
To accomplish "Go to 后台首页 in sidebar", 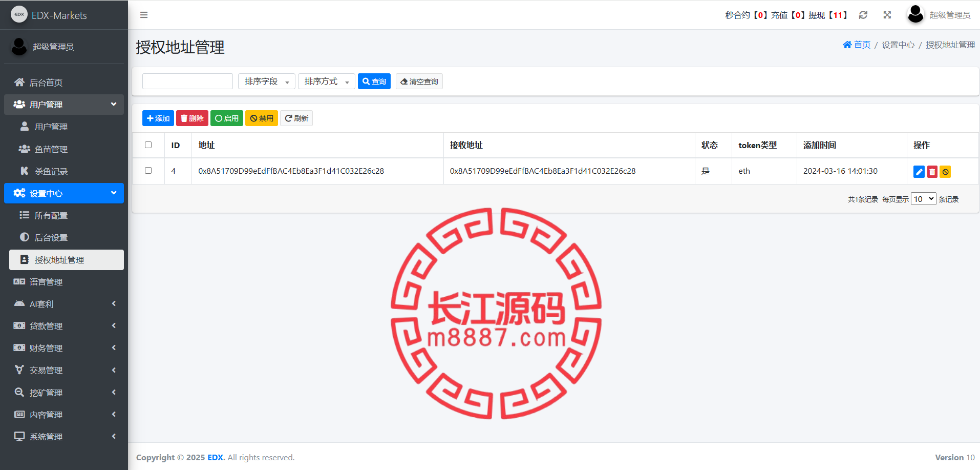I will pyautogui.click(x=64, y=83).
